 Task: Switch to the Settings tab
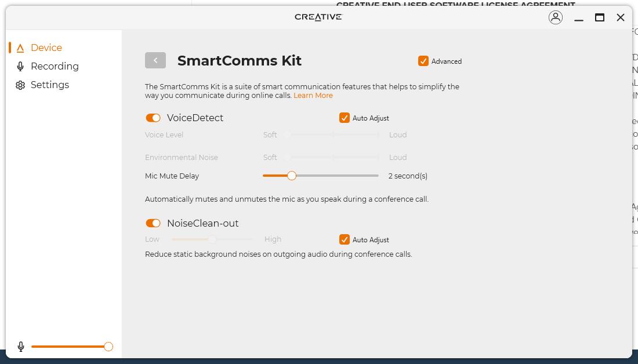point(50,85)
